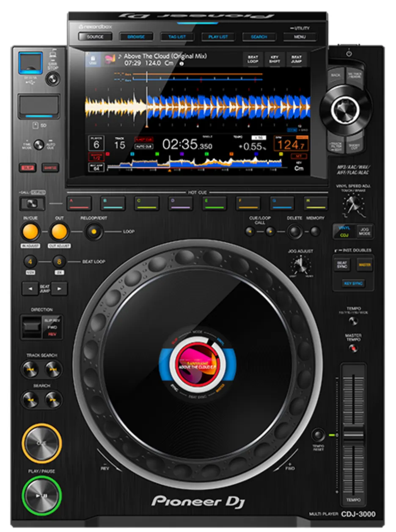Screen dimensions: 396x532
Task: Store a cue with the MEMORY button
Action: (315, 231)
